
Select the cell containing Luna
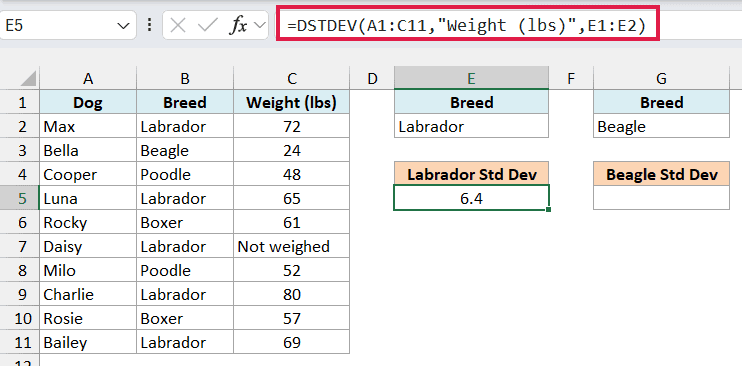pos(88,198)
